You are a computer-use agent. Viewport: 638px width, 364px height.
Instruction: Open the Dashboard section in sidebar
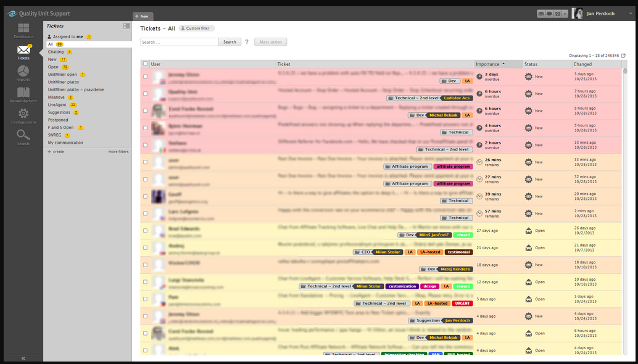23,31
